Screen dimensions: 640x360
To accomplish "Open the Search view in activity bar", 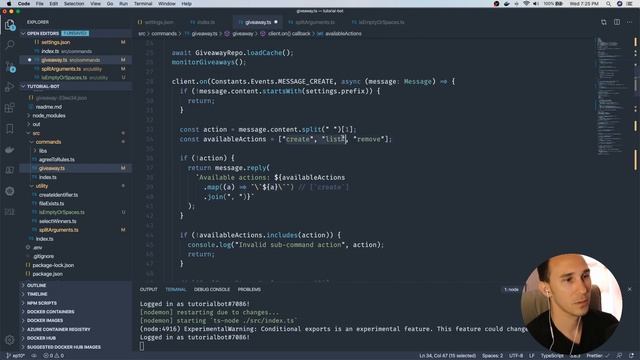I will tap(10, 44).
